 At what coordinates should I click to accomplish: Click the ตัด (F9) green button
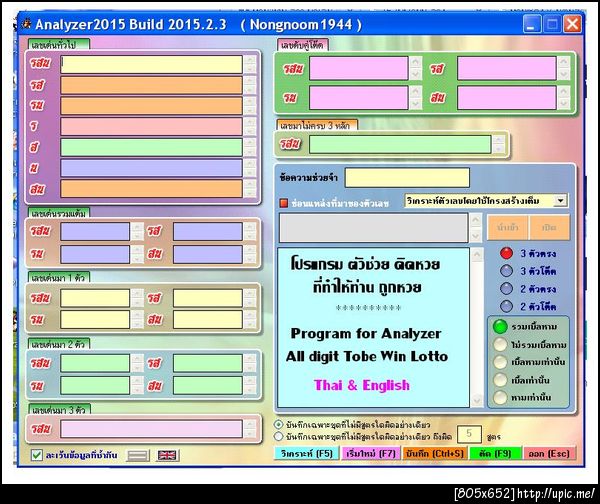tap(495, 453)
